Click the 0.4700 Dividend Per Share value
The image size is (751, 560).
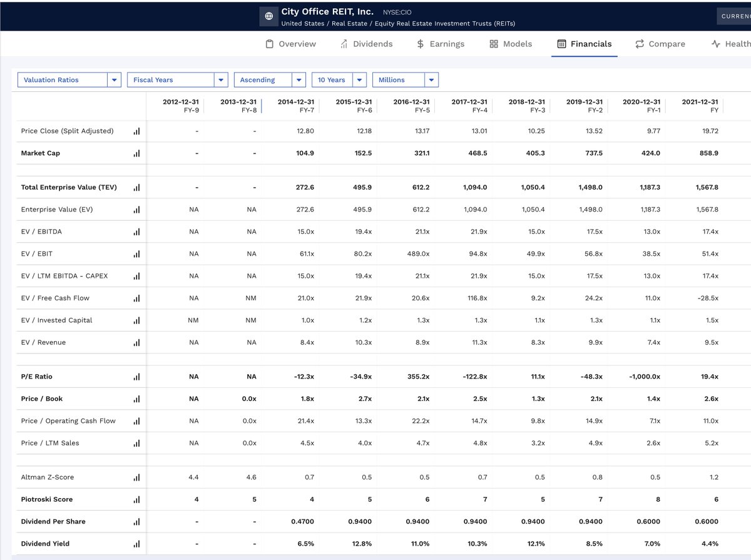click(302, 522)
